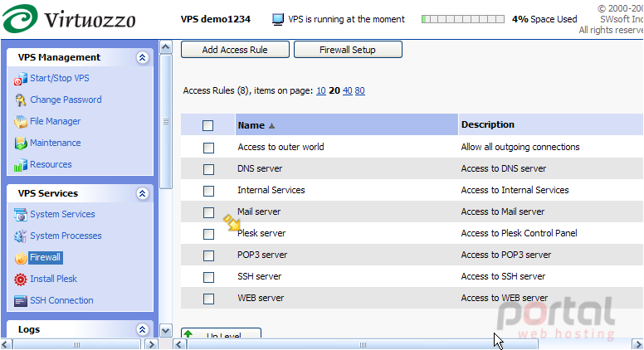Click 'Access to Plesk Control Panel' description
644x350 pixels.
(x=519, y=233)
